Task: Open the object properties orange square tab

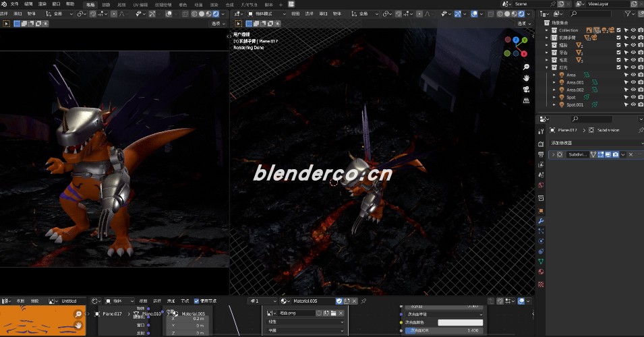Action: [541, 210]
